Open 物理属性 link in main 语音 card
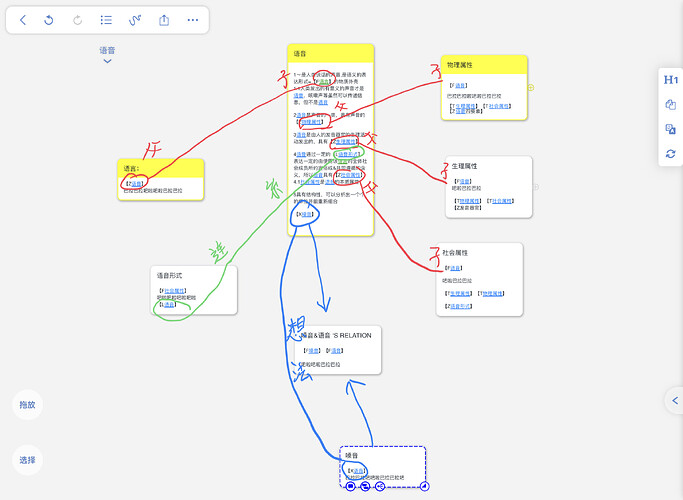Viewport: 683px width, 500px height. 311,122
